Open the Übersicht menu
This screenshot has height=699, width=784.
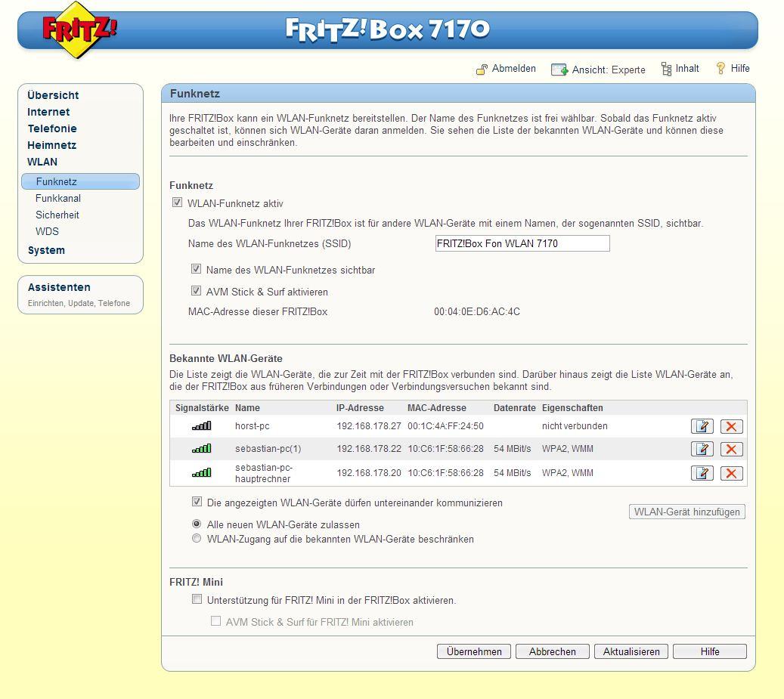click(x=53, y=95)
